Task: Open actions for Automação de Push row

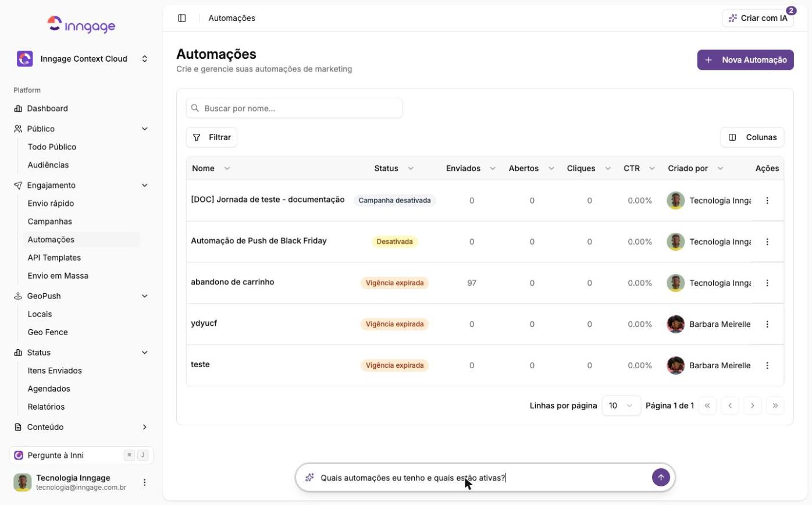Action: click(767, 241)
